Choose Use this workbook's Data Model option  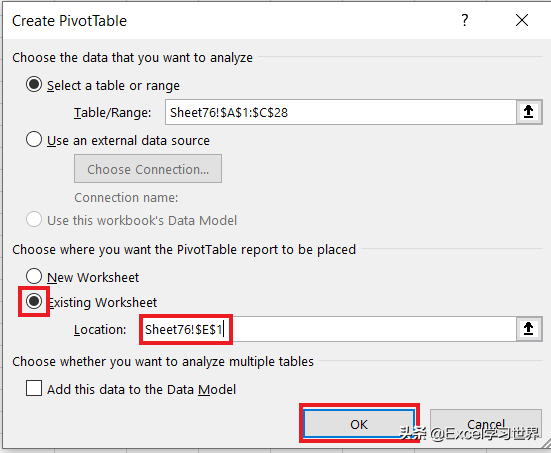pos(34,219)
